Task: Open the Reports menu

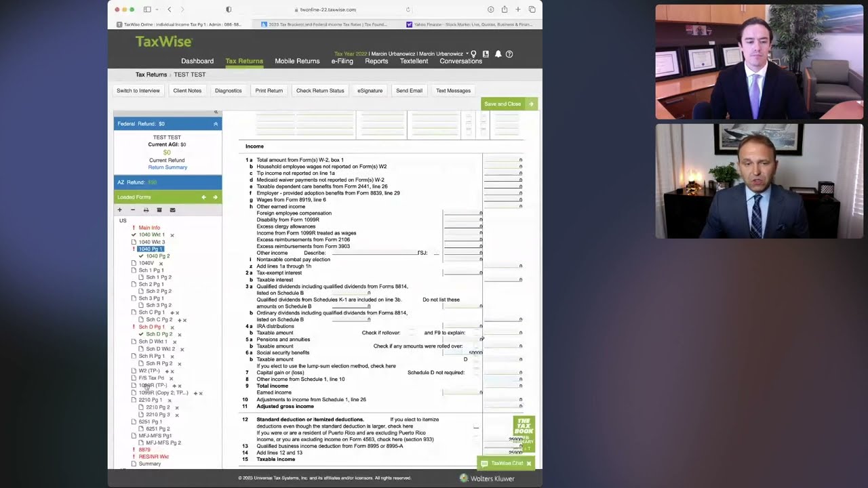Action: pos(376,61)
